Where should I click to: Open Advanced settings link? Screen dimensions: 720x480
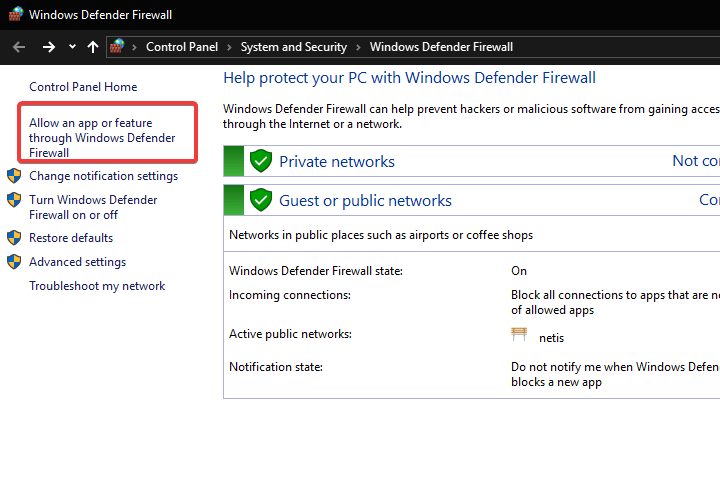(77, 262)
